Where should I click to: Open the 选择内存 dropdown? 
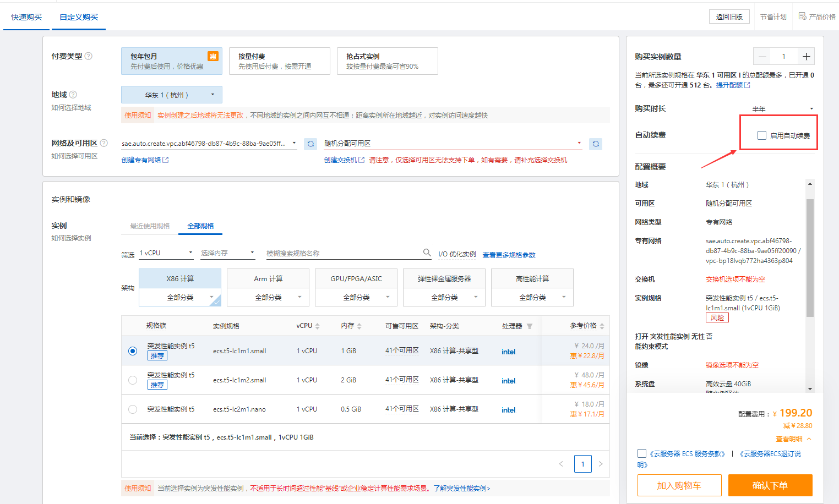(227, 253)
